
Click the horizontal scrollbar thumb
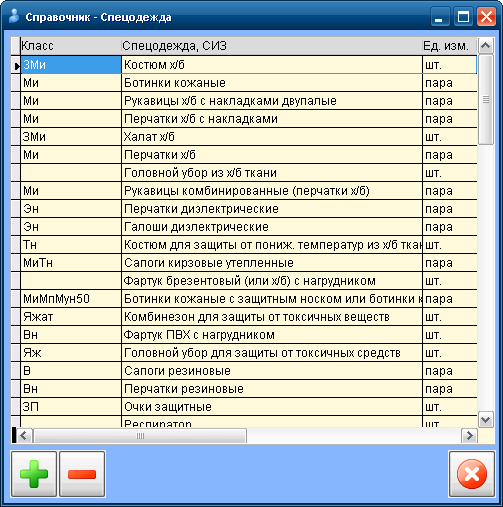[x=140, y=435]
